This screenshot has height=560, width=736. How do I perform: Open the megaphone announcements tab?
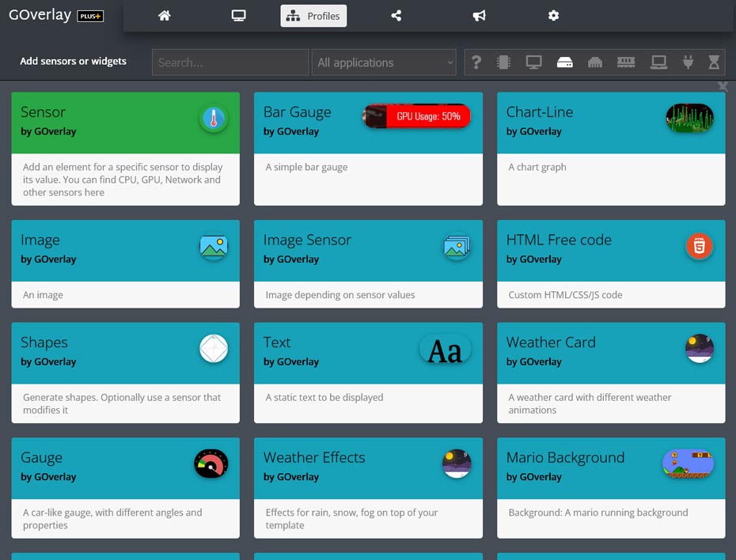479,16
